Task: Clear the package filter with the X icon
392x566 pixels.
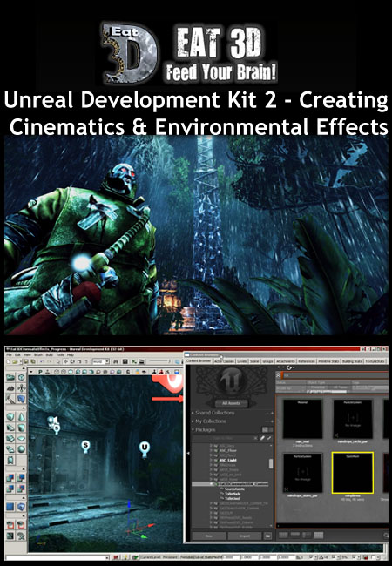Action: tap(255, 438)
